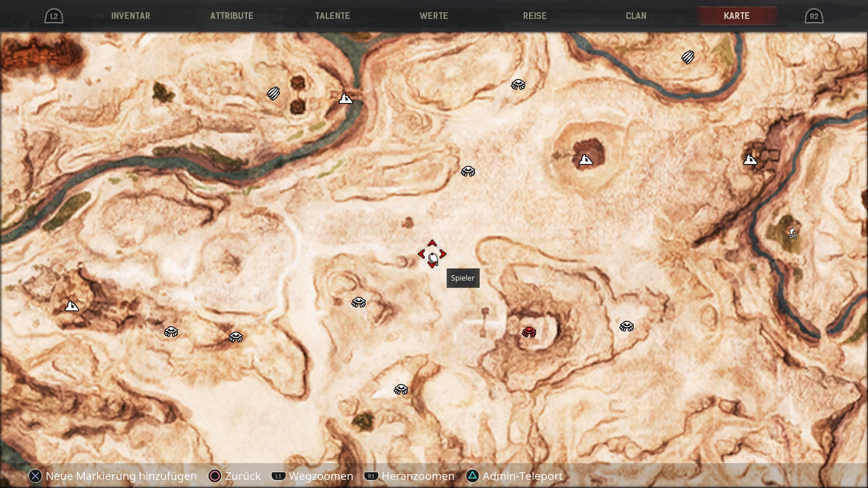Open the Inventar tab
The width and height of the screenshot is (868, 488).
pos(131,16)
